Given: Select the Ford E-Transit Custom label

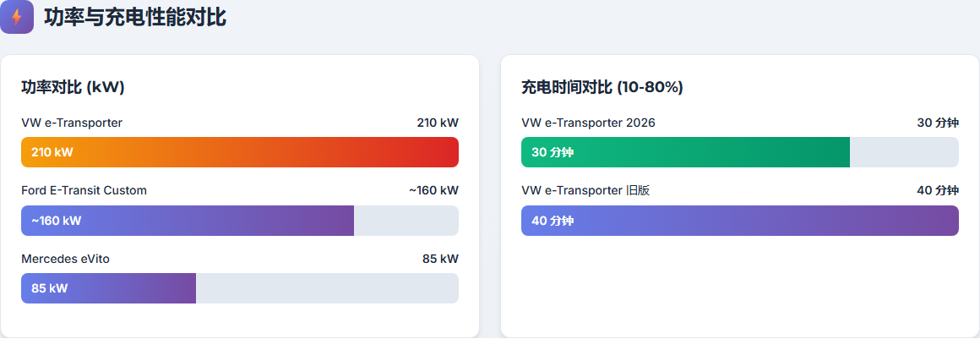Looking at the screenshot, I should (x=84, y=190).
